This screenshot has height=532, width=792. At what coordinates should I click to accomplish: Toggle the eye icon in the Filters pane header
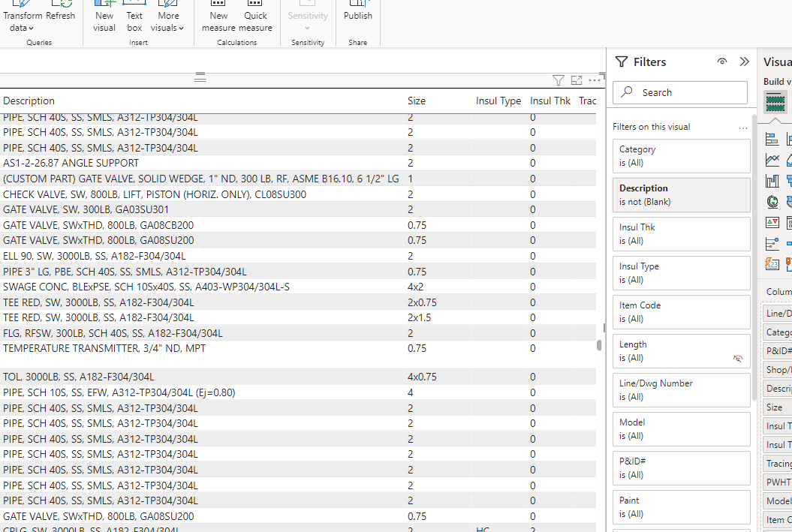[x=721, y=62]
